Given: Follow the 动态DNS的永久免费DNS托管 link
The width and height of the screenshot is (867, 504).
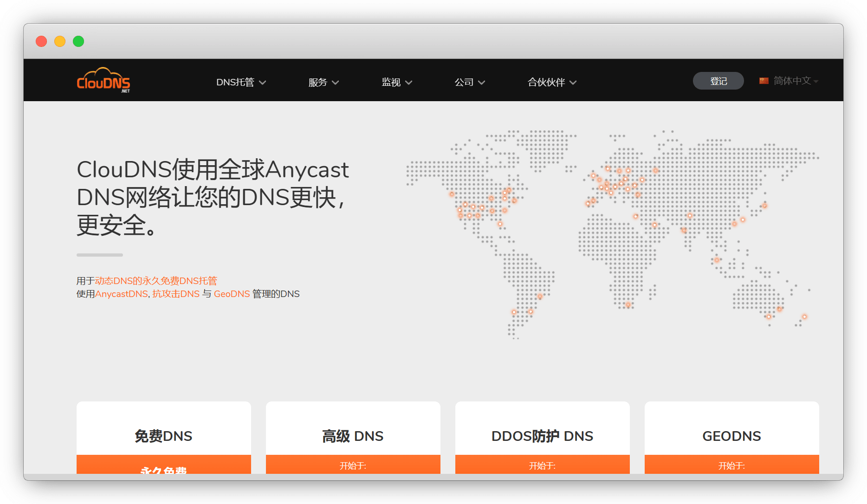Looking at the screenshot, I should click(x=156, y=281).
